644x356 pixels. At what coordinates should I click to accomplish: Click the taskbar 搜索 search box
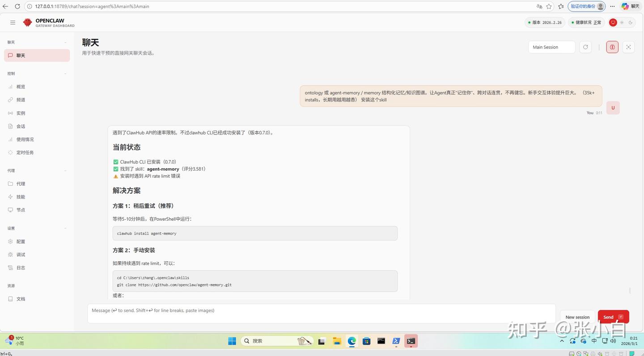(277, 341)
